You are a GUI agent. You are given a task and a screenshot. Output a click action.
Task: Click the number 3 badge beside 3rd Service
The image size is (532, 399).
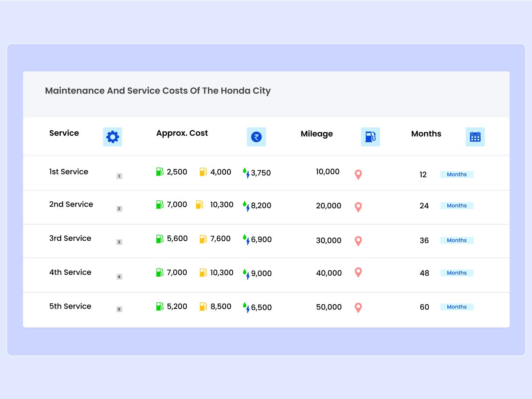[119, 242]
